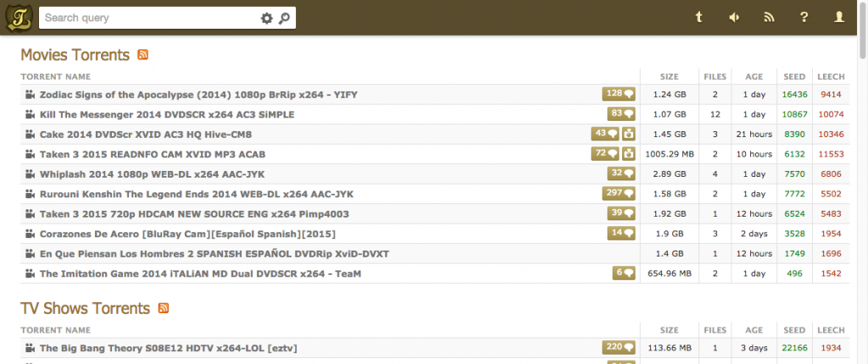
Task: Open Corazones De Acero BluRay Cam torrent
Action: pos(187,234)
